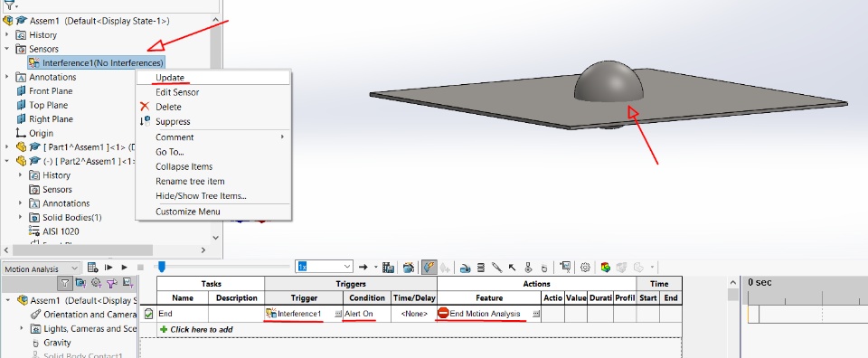This screenshot has width=868, height=358.
Task: Click the Spring icon in motion toolbar
Action: coord(481,268)
